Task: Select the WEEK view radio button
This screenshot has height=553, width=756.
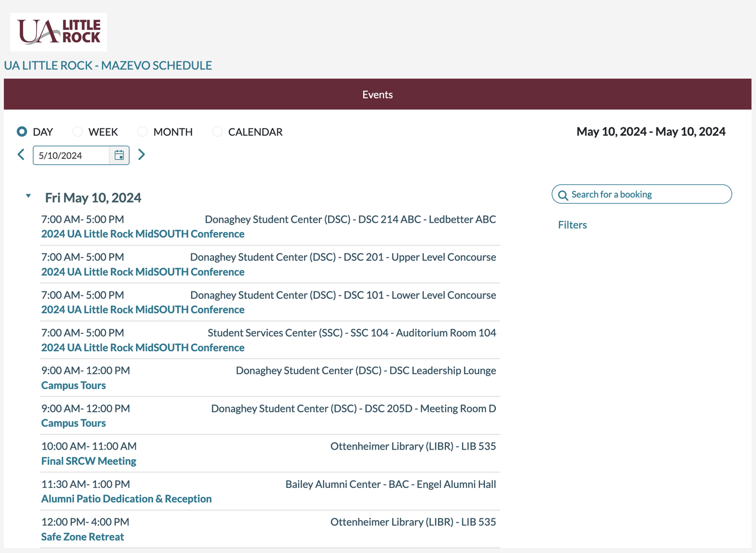Action: [78, 132]
